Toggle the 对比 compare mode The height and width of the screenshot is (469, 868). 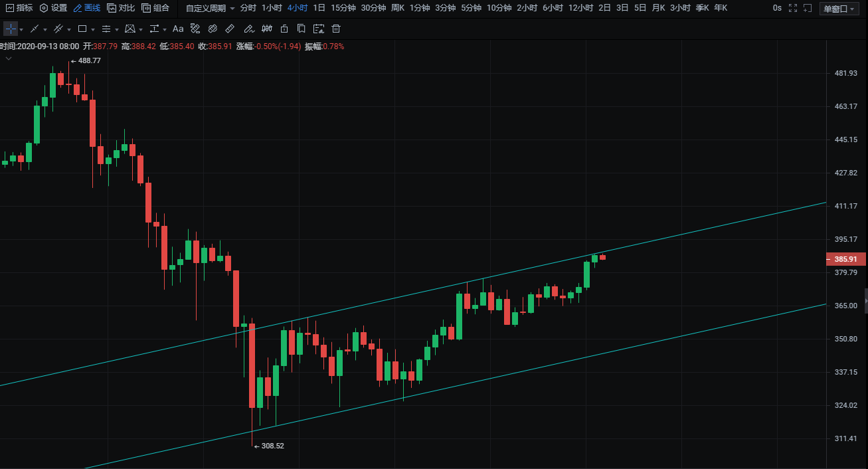[121, 8]
